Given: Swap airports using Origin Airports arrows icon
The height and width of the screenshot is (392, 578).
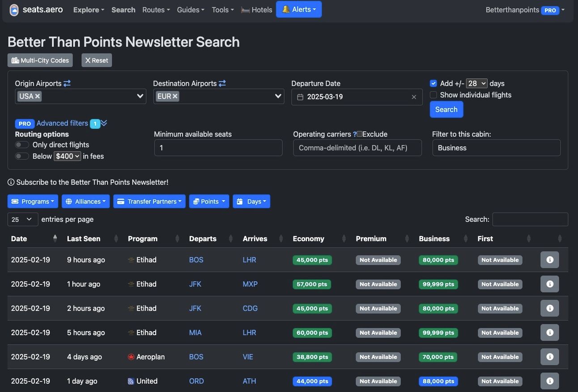Looking at the screenshot, I should tap(67, 83).
